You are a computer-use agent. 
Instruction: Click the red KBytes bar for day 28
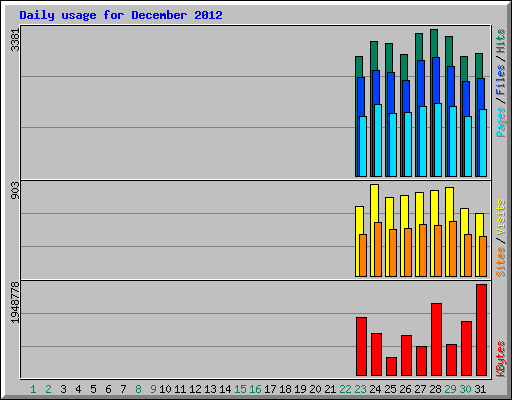pyautogui.click(x=436, y=340)
